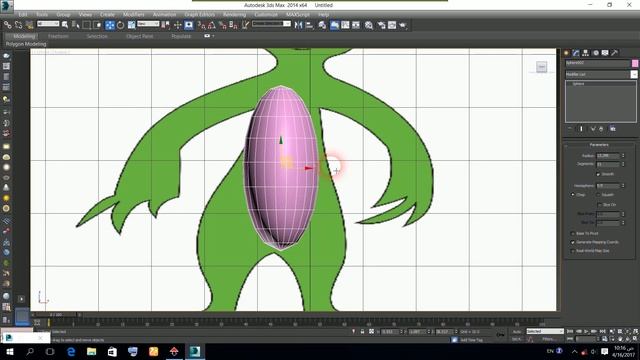The height and width of the screenshot is (360, 640).
Task: Open Select by Name dialog
Action: [x=76, y=25]
